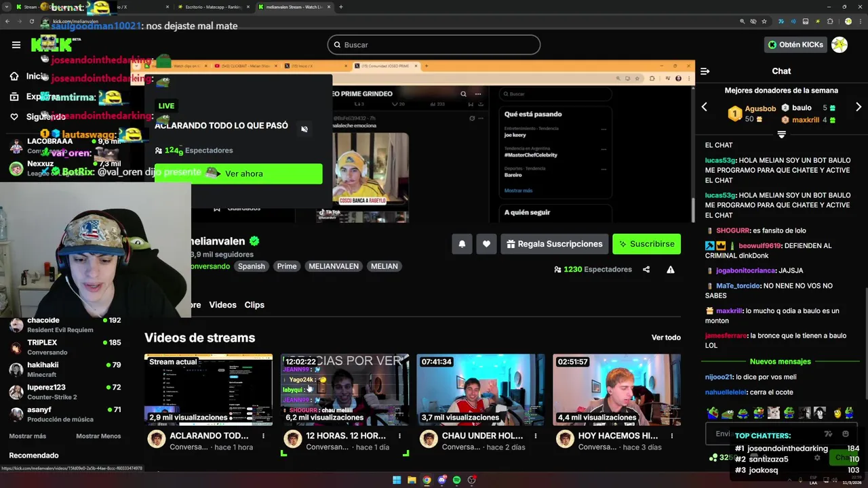Open Discord from taskbar

[441, 480]
